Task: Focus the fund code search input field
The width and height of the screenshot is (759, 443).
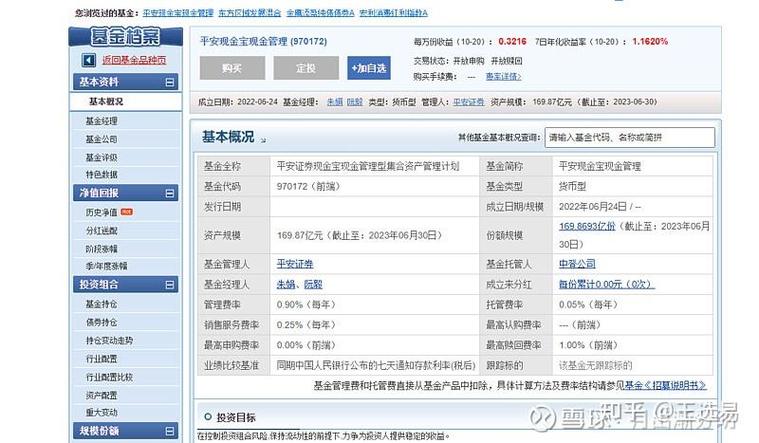Action: [x=629, y=137]
